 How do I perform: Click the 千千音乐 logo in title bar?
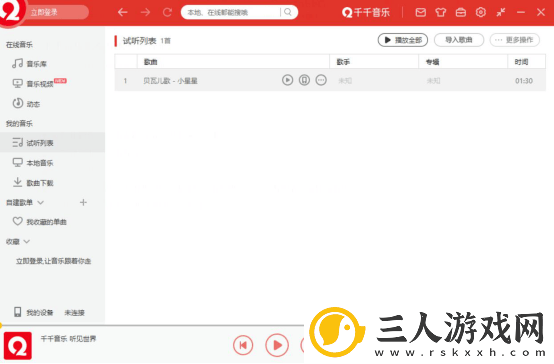coord(366,13)
